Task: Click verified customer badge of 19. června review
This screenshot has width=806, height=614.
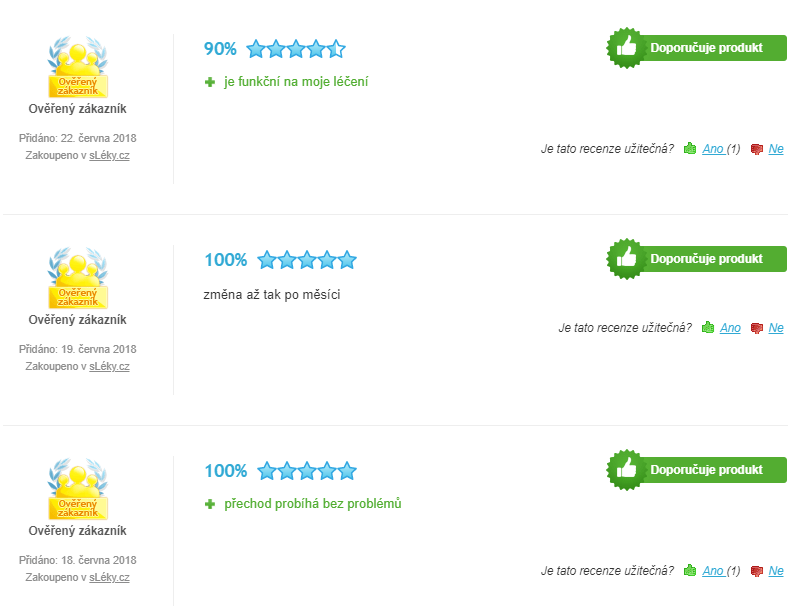Action: [x=78, y=278]
